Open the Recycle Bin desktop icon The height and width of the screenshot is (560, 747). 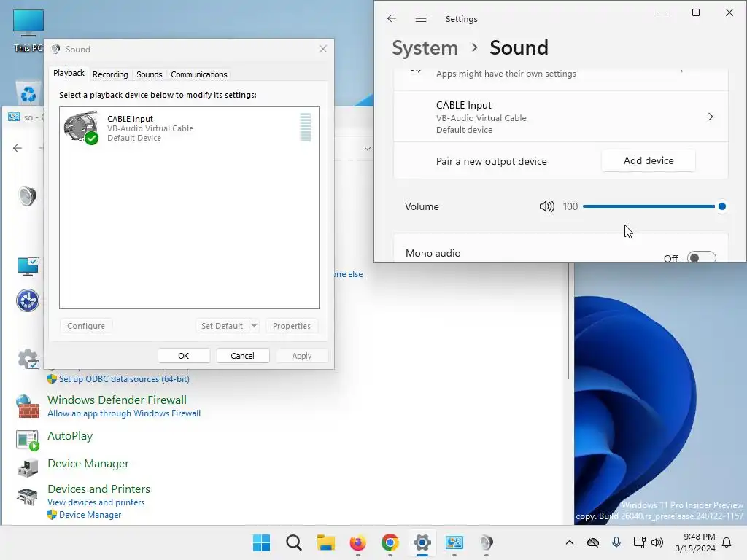[x=28, y=93]
